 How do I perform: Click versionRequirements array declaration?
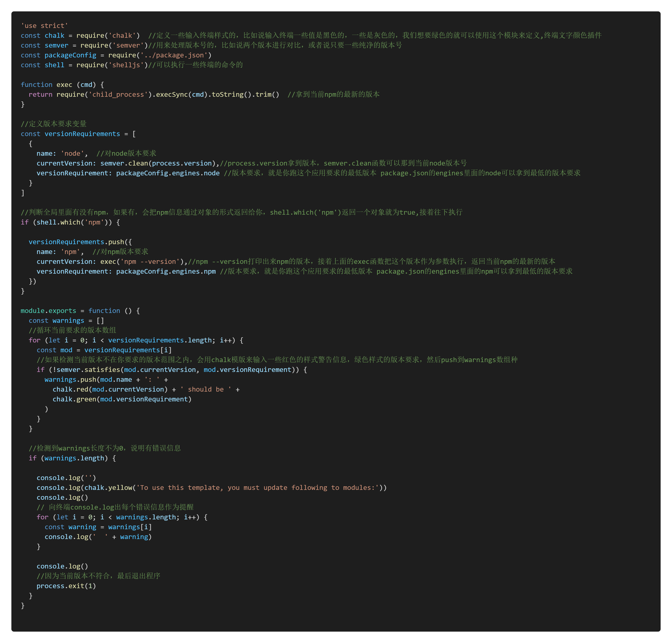[x=82, y=134]
